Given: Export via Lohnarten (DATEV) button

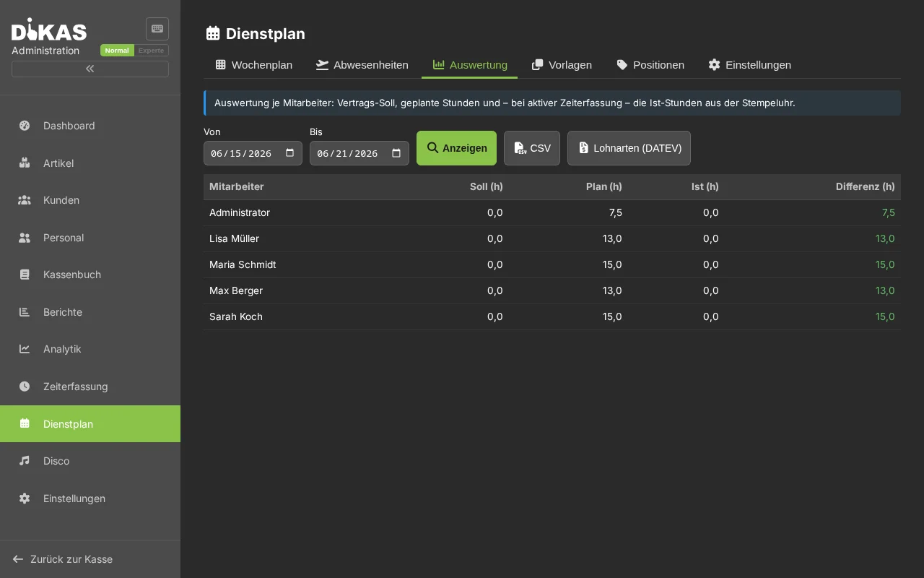Looking at the screenshot, I should 629,148.
